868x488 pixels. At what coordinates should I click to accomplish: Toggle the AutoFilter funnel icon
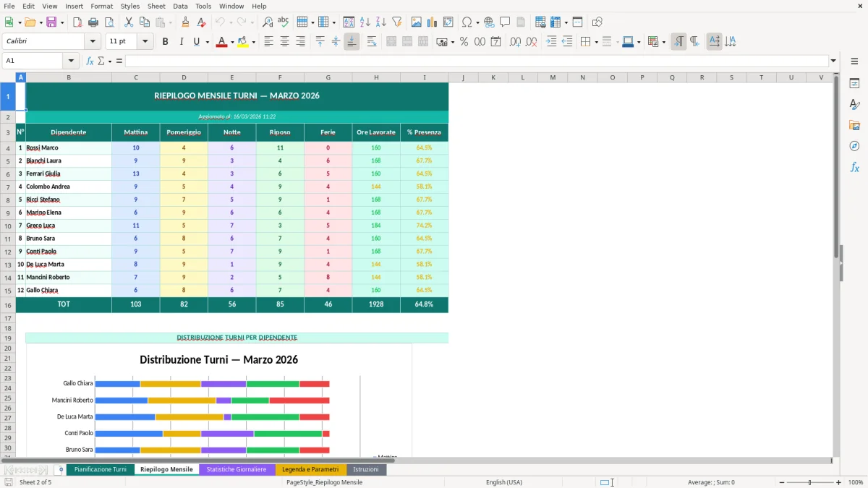(396, 22)
